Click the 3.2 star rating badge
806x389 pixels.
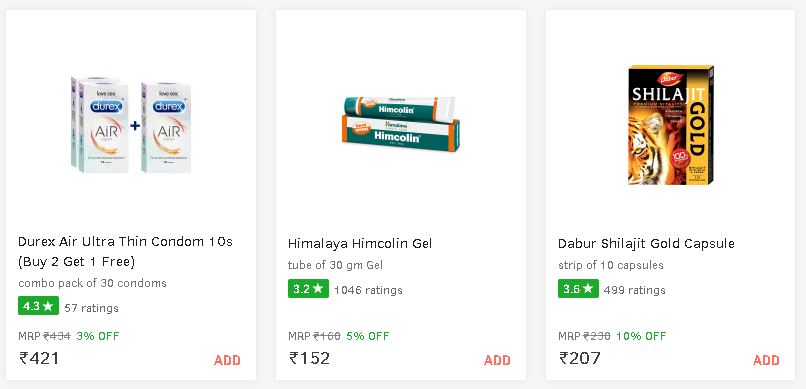308,289
